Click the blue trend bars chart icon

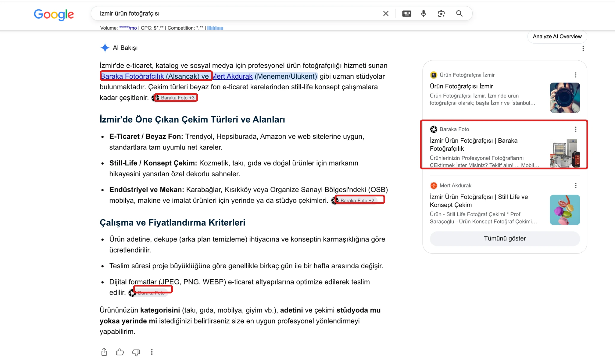215,28
